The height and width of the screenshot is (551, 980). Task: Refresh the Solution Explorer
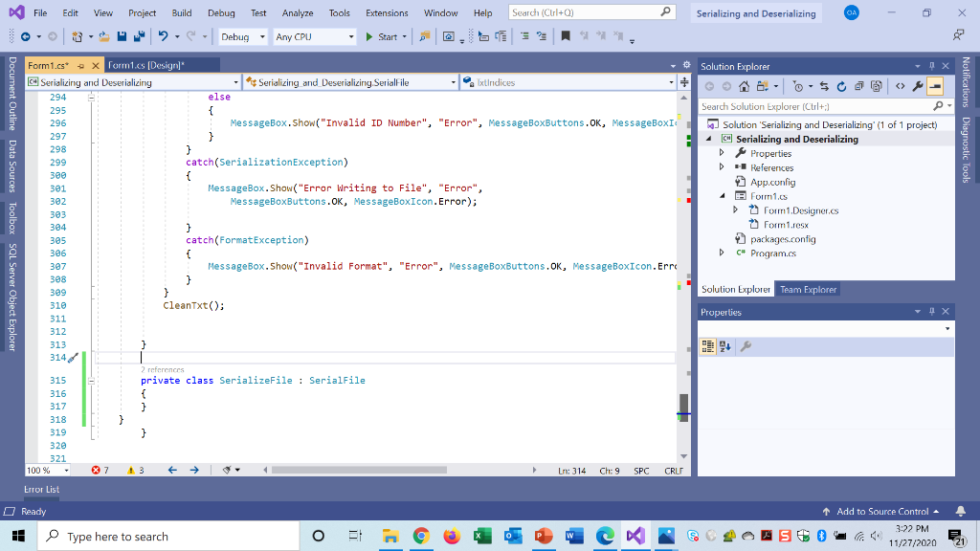point(842,84)
